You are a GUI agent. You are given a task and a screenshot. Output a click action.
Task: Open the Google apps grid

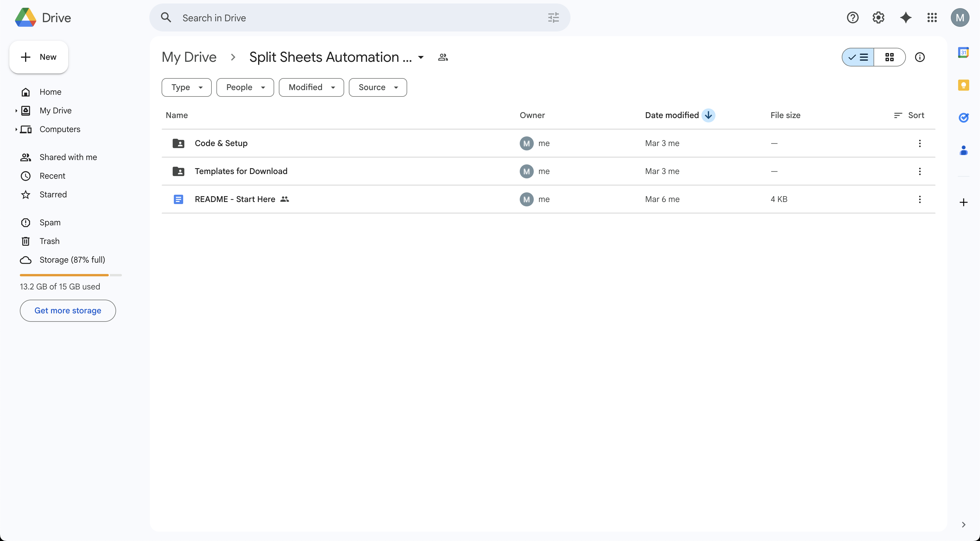[932, 17]
